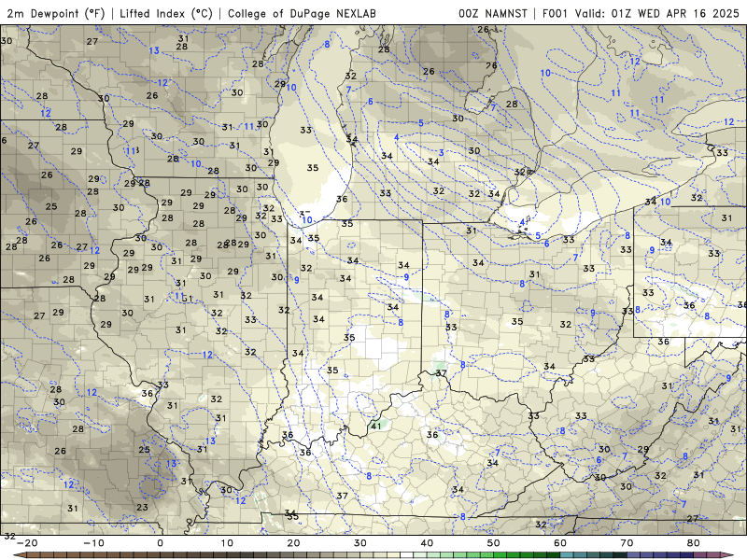Click the "00Z NAMNST" model run label
Image resolution: width=747 pixels, height=560 pixels.
[x=493, y=14]
